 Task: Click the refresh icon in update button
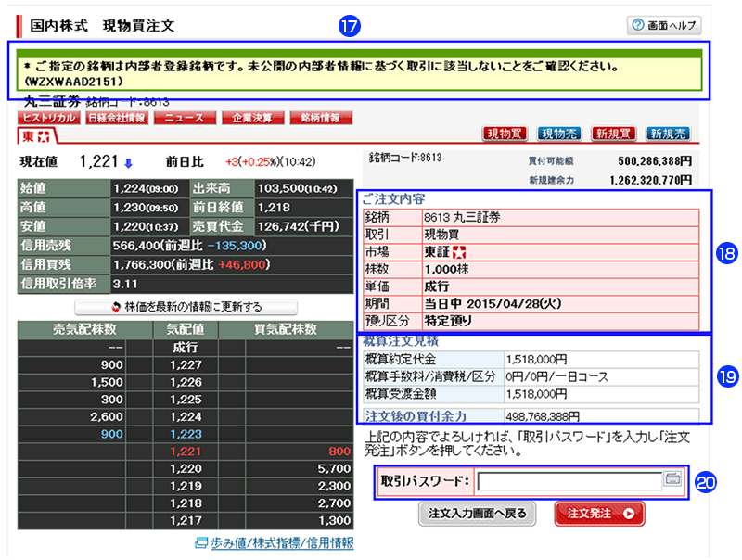(x=115, y=307)
